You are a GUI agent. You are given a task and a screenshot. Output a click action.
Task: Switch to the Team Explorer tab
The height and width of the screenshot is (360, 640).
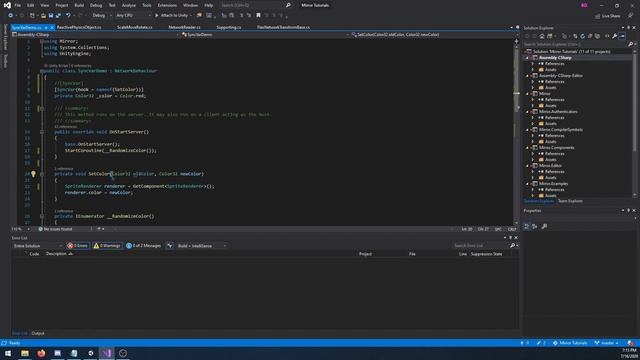pos(570,201)
